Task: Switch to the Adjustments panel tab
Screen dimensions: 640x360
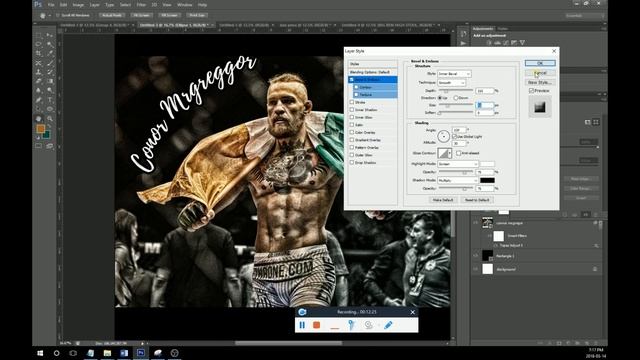Action: [483, 29]
